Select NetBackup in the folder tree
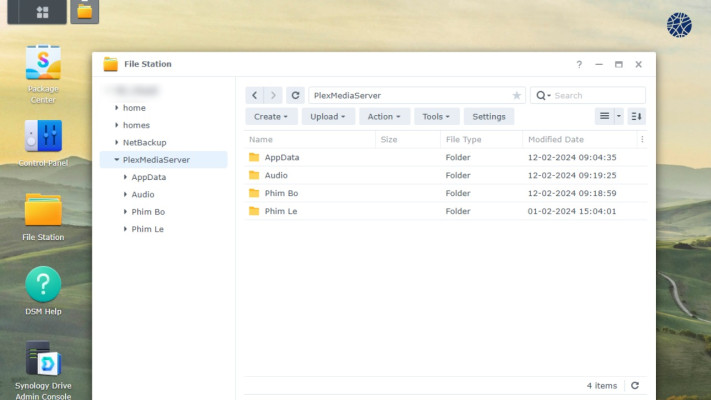Viewport: 711px width, 400px height. point(145,142)
